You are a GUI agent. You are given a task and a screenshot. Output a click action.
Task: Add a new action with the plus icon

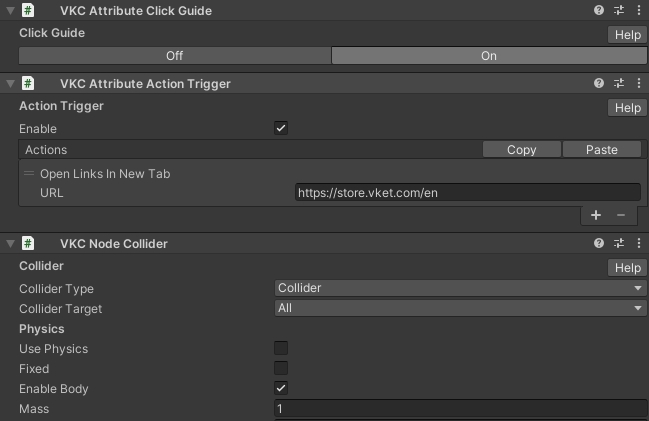click(596, 215)
